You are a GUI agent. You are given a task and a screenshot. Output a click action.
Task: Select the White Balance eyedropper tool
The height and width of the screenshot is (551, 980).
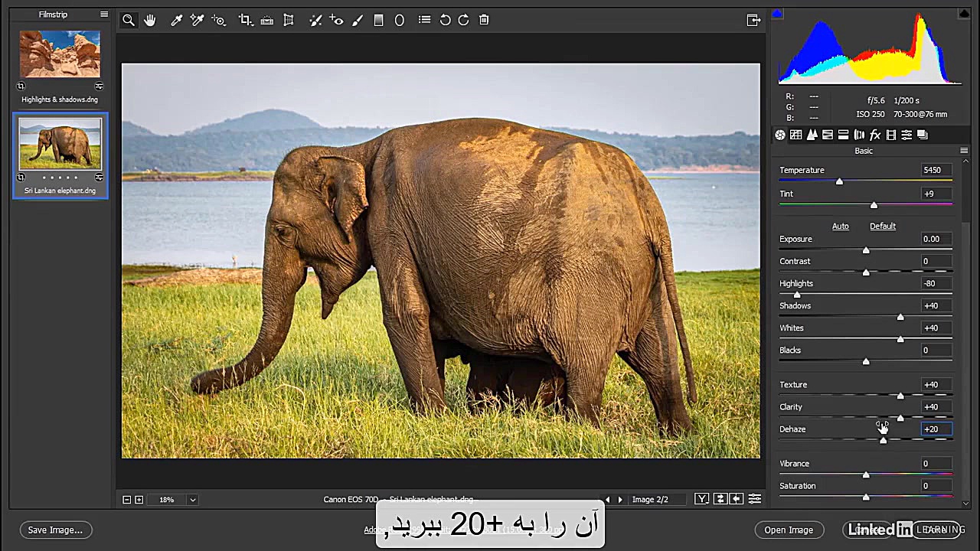[176, 21]
